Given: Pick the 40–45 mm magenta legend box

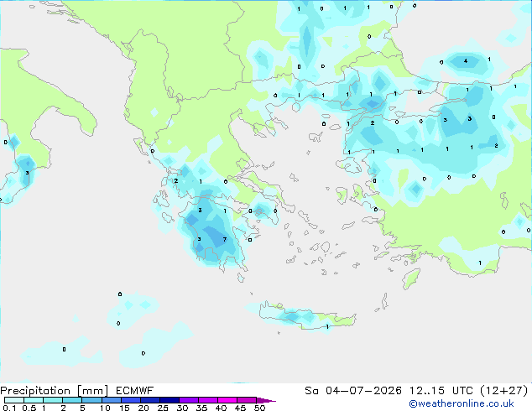Looking at the screenshot, I should [x=227, y=400].
